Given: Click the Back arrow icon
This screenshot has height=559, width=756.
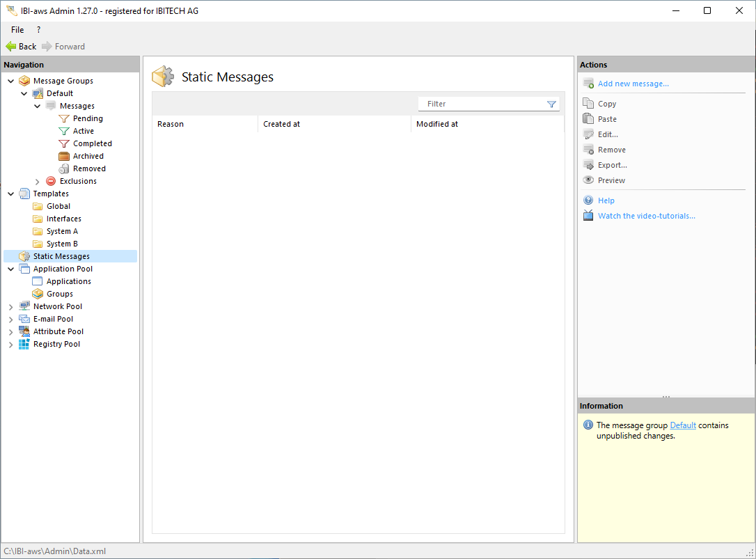Looking at the screenshot, I should pyautogui.click(x=10, y=47).
